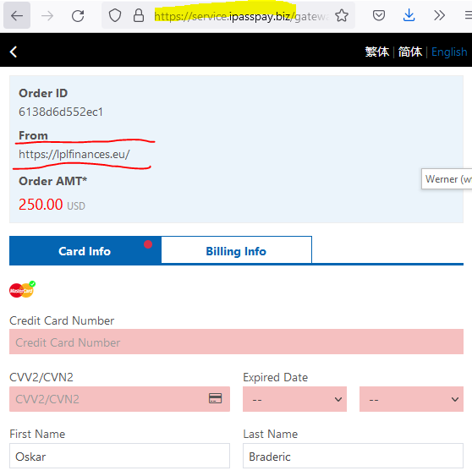The image size is (472, 476).
Task: Reload the page with the refresh icon
Action: coord(78,15)
